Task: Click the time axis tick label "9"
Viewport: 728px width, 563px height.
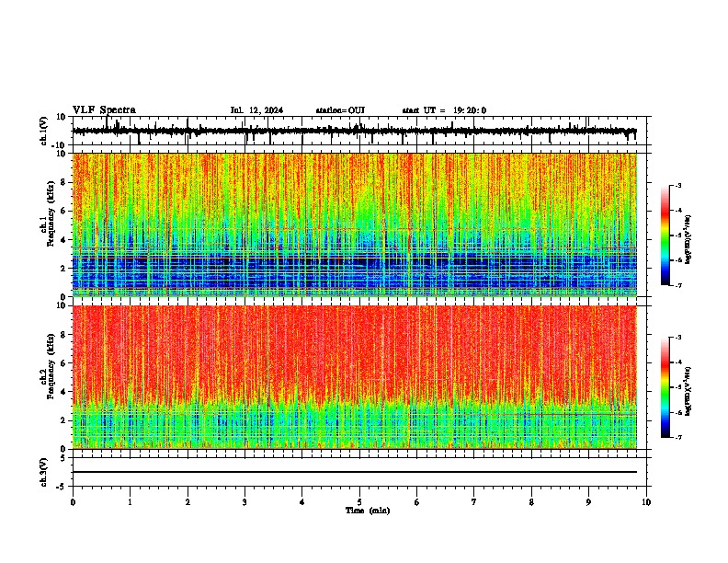Action: tap(588, 502)
